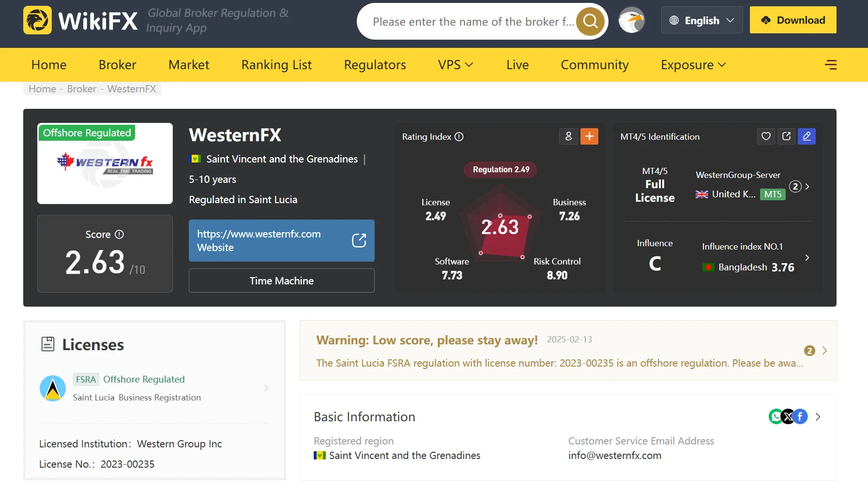Click the 'Regulated in Saint Lucia' text
The image size is (868, 488).
click(243, 200)
